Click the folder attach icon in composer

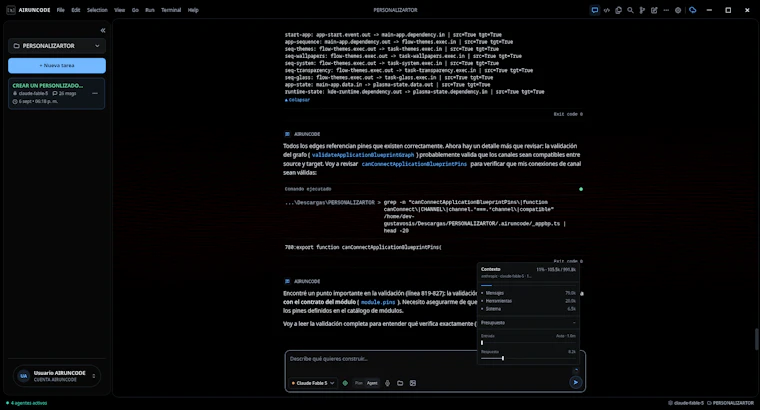coord(400,383)
